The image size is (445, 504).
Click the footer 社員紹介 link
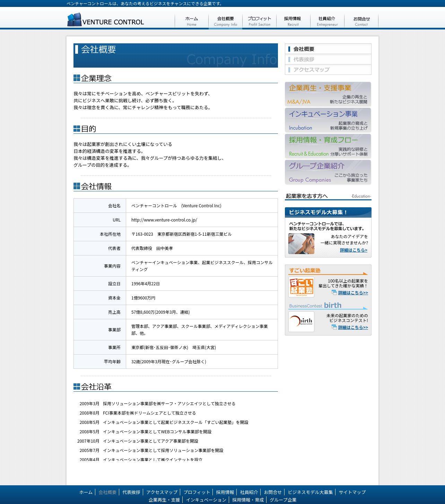pos(249,492)
